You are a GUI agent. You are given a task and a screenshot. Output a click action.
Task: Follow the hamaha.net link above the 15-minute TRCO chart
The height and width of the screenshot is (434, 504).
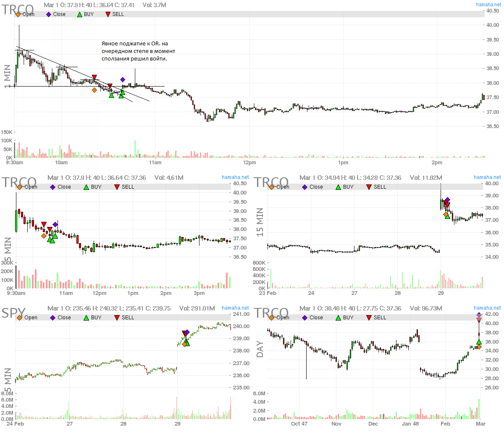point(487,177)
